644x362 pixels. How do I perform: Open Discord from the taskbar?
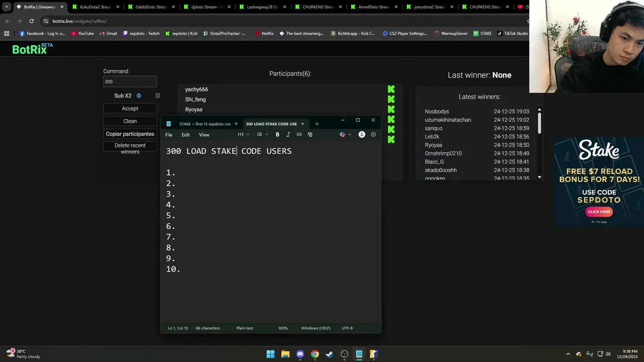point(300,354)
